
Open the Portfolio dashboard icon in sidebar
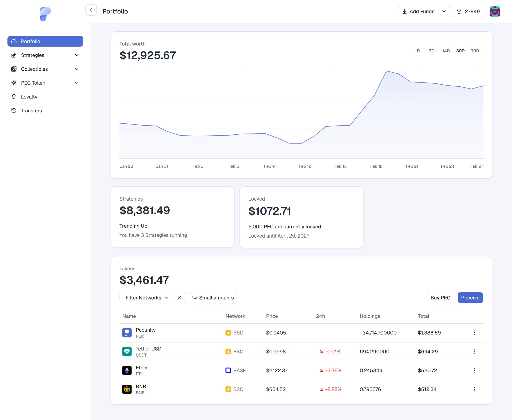[14, 41]
